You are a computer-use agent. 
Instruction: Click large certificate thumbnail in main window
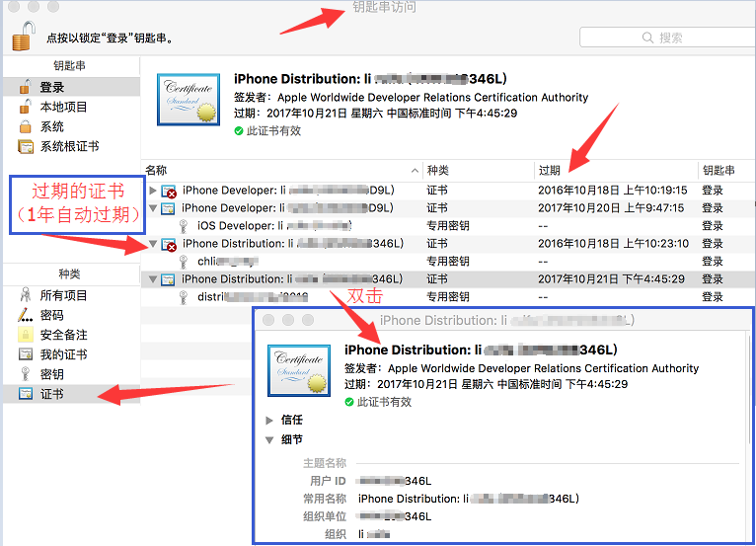[189, 100]
